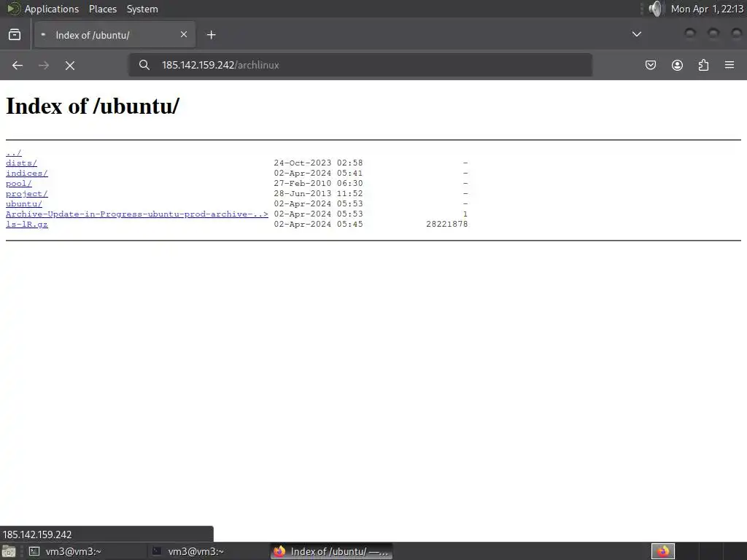747x560 pixels.
Task: Click the date 02-Apr-2024 05:41
Action: point(318,174)
